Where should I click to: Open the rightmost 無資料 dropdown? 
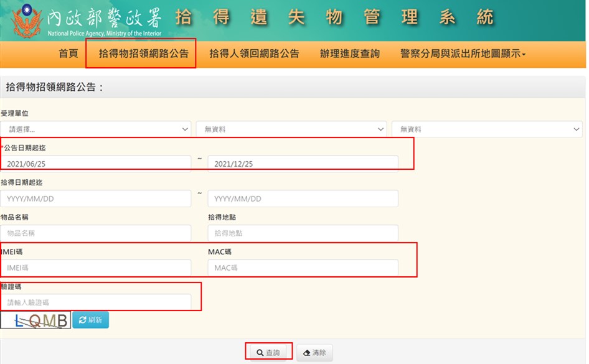(x=488, y=129)
